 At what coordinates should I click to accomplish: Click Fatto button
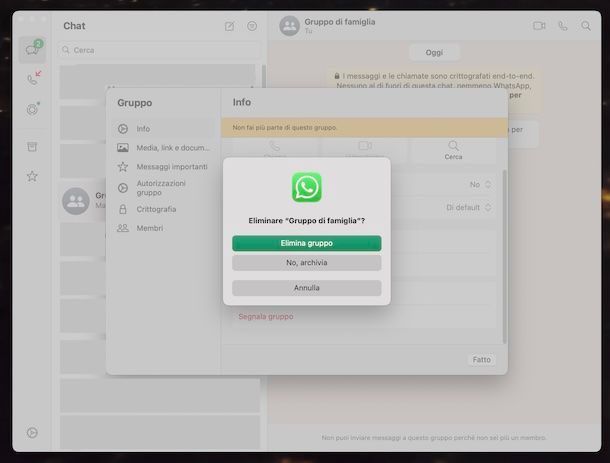[482, 360]
